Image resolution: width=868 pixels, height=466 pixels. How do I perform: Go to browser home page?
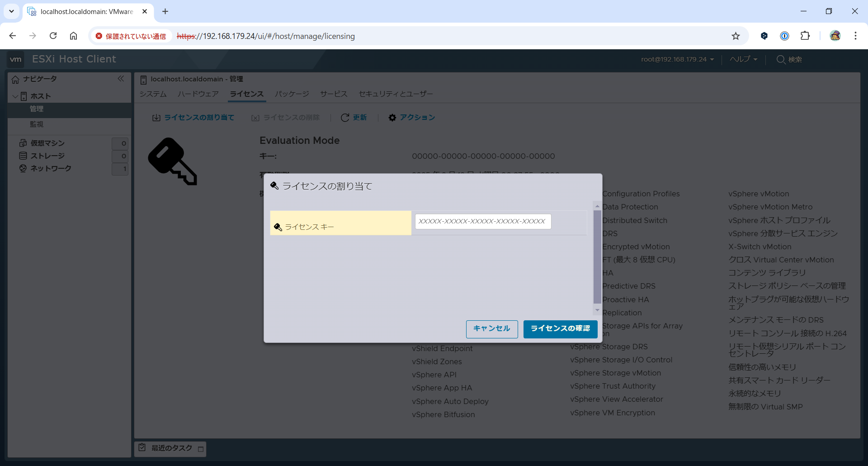coord(73,36)
